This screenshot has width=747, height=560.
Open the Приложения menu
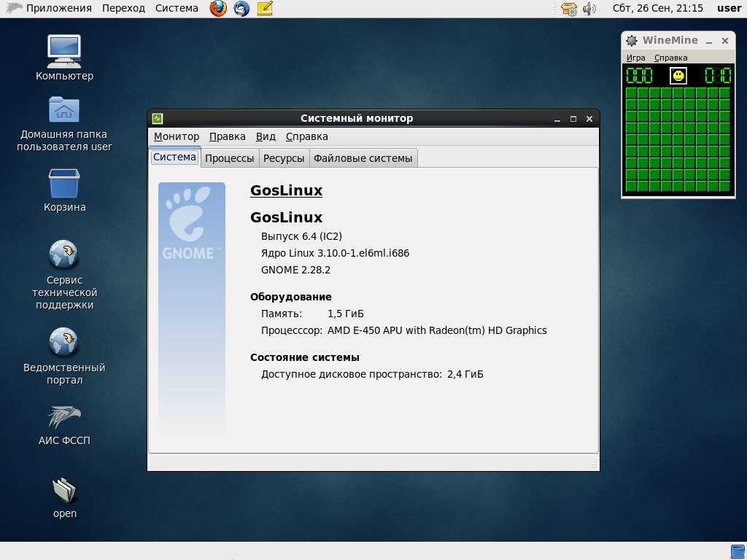[58, 8]
